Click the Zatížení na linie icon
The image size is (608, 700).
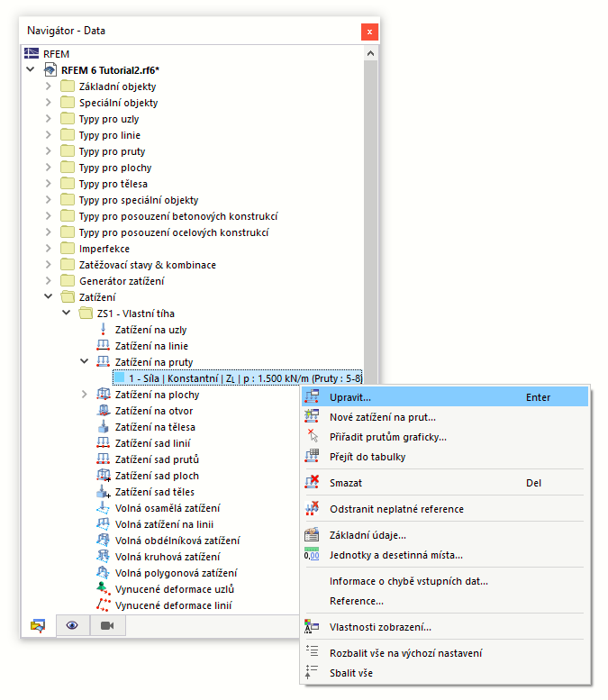[103, 346]
